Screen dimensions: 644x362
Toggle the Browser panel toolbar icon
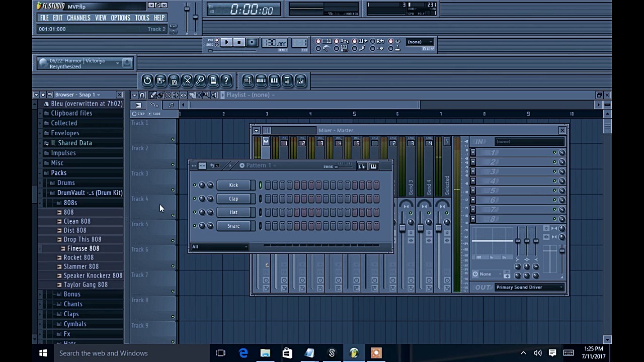coord(287,80)
